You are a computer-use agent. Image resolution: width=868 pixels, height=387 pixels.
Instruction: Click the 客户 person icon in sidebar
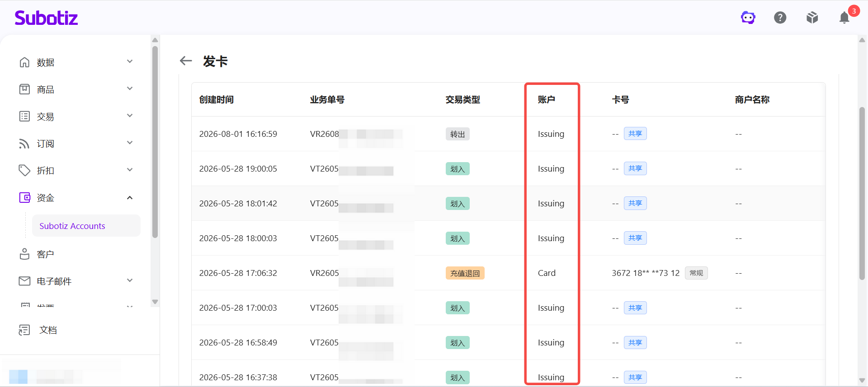click(x=24, y=254)
